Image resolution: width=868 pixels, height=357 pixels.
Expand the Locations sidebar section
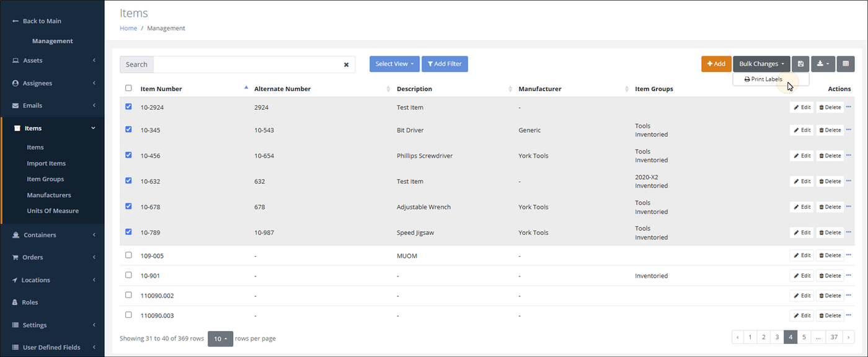click(x=52, y=280)
